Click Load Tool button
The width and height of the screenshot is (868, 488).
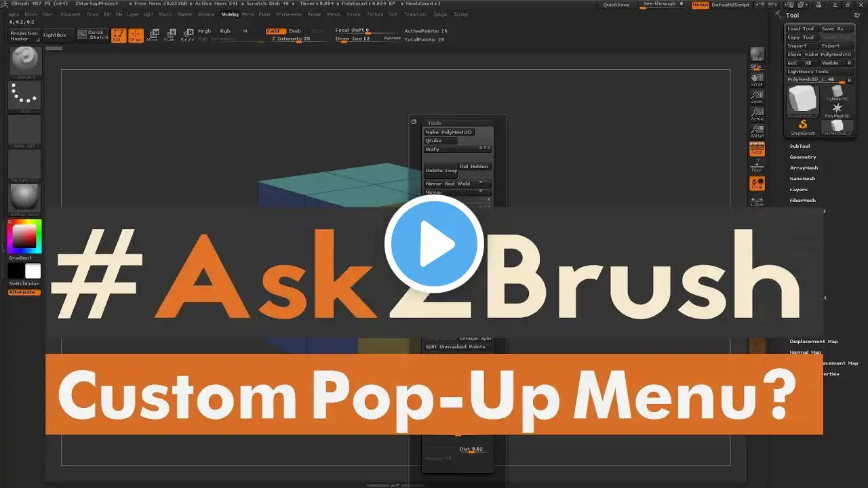tap(802, 29)
